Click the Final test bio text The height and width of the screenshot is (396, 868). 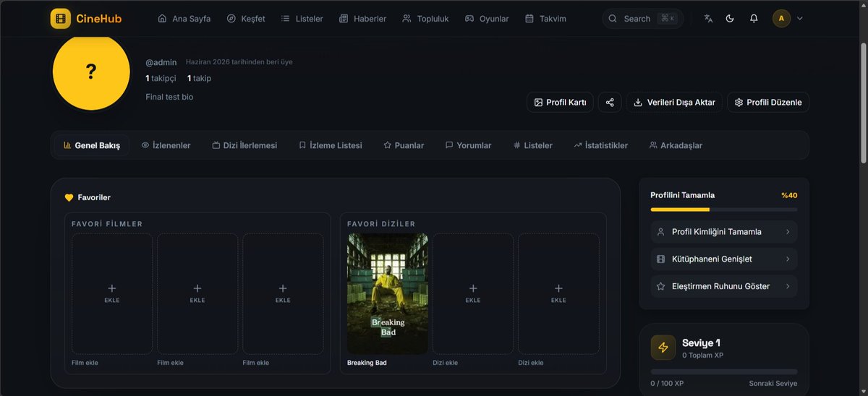(169, 97)
